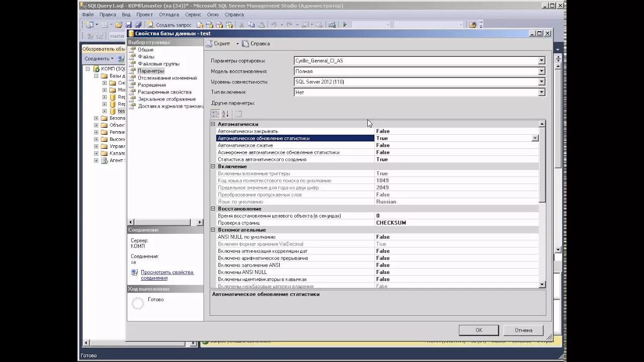The image size is (644, 362).
Task: Click the Cut scissors icon in toolbar
Action: (x=242, y=24)
